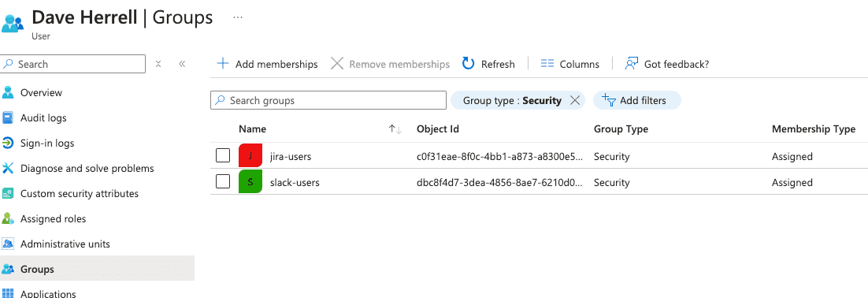
Task: Click the sidebar Search field
Action: click(x=73, y=65)
